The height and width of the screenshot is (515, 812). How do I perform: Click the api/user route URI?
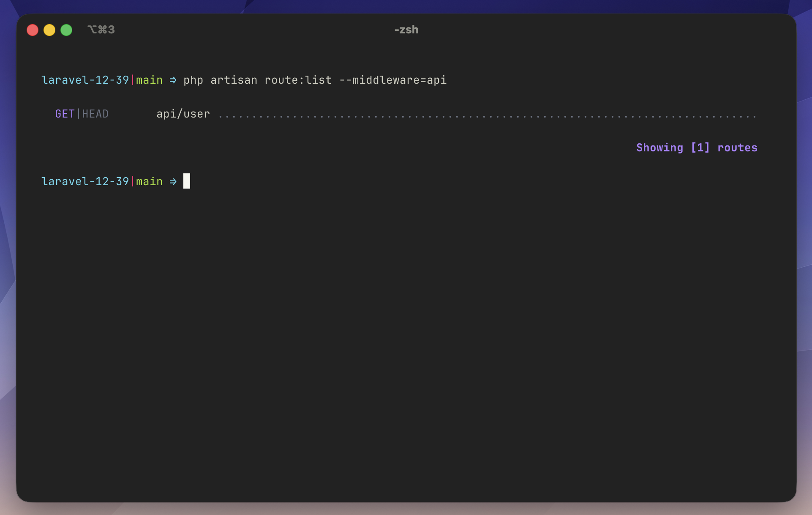coord(183,114)
